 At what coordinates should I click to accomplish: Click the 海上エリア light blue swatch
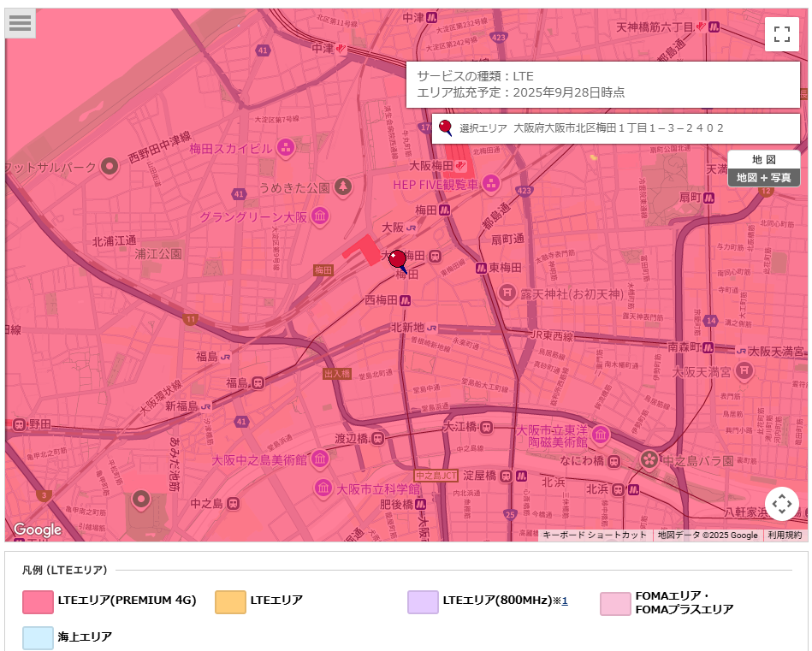pos(38,637)
